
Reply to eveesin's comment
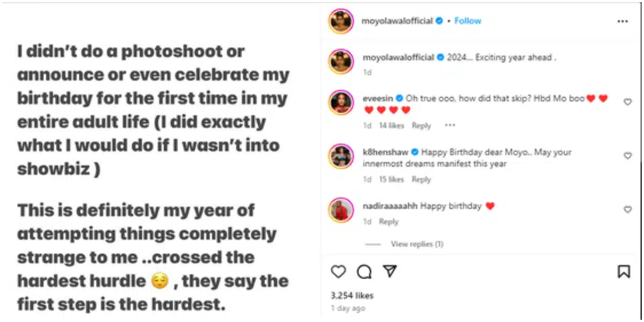[x=421, y=126]
